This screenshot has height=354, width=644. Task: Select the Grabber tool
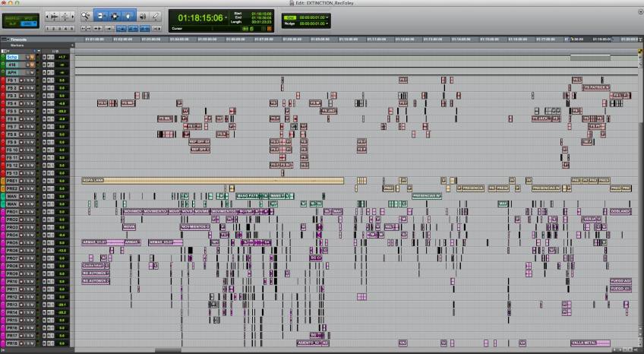coord(128,15)
